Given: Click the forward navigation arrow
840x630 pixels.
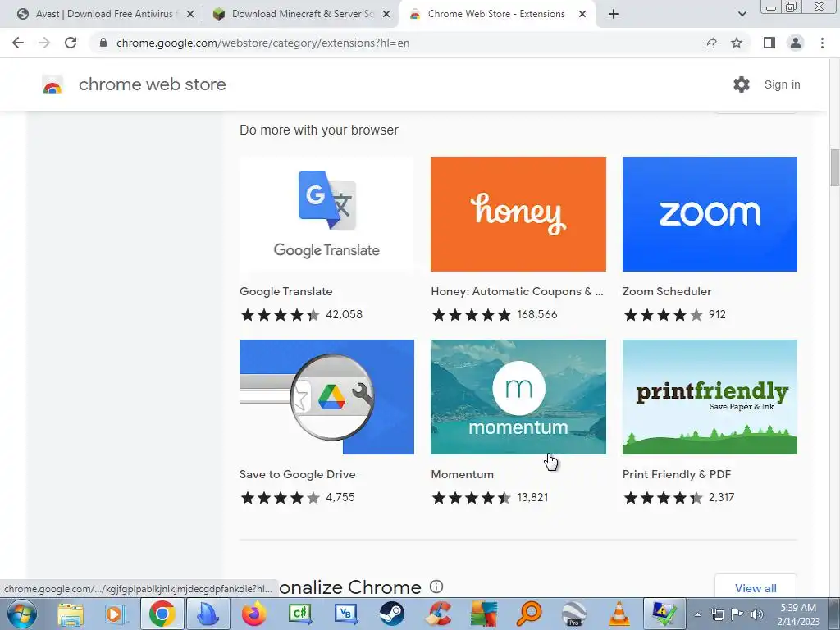Looking at the screenshot, I should (44, 43).
